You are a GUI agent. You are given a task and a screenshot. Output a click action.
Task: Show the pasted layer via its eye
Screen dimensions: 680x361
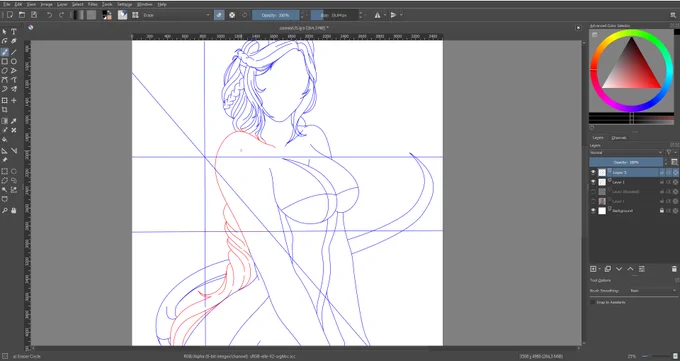click(593, 191)
